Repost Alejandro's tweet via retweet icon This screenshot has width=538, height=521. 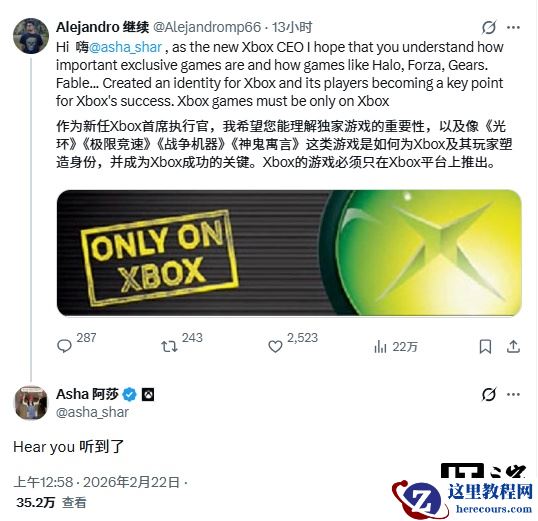(169, 346)
